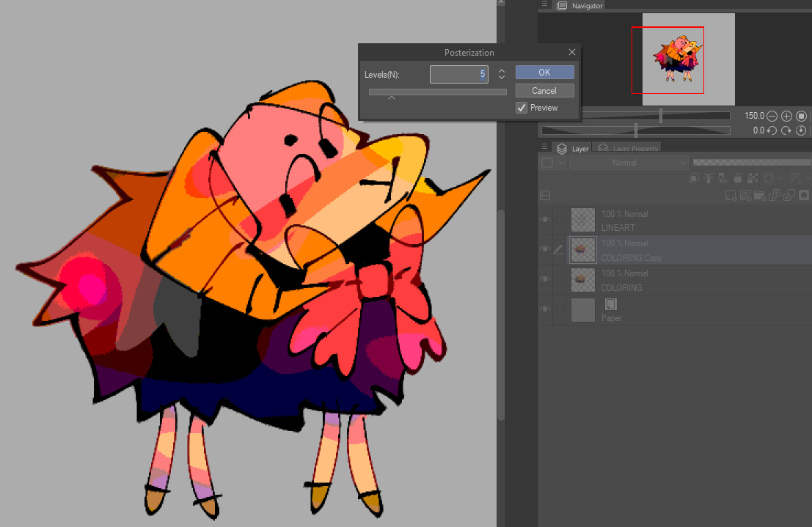Rotate canvas left using Navigator icon
Viewport: 812px width, 527px height.
pyautogui.click(x=772, y=130)
